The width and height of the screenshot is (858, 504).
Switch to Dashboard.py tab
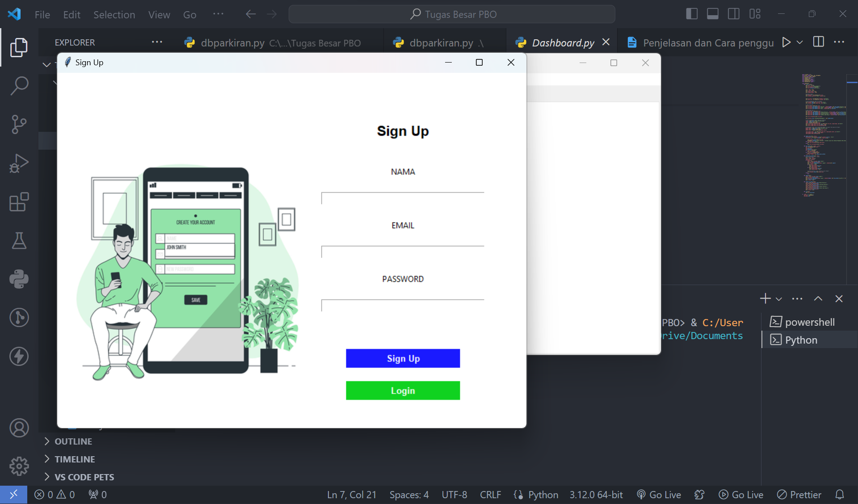pyautogui.click(x=563, y=43)
